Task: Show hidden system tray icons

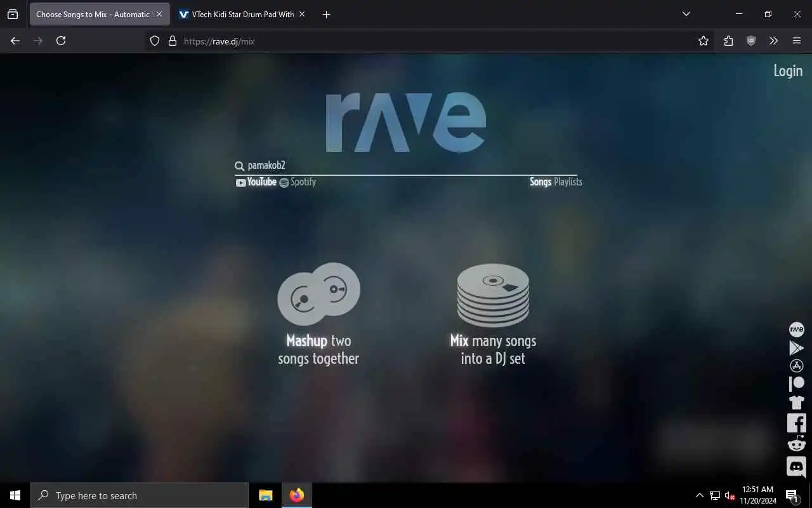Action: [699, 496]
